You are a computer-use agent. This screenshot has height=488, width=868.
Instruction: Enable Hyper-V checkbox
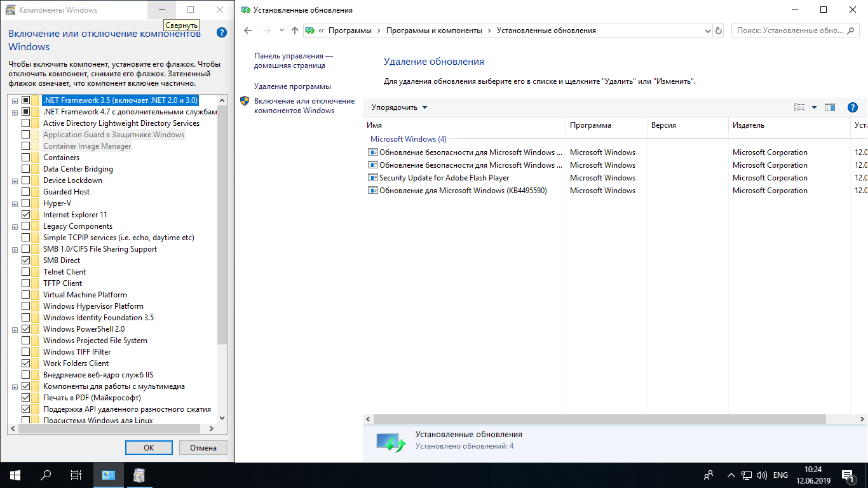[25, 203]
